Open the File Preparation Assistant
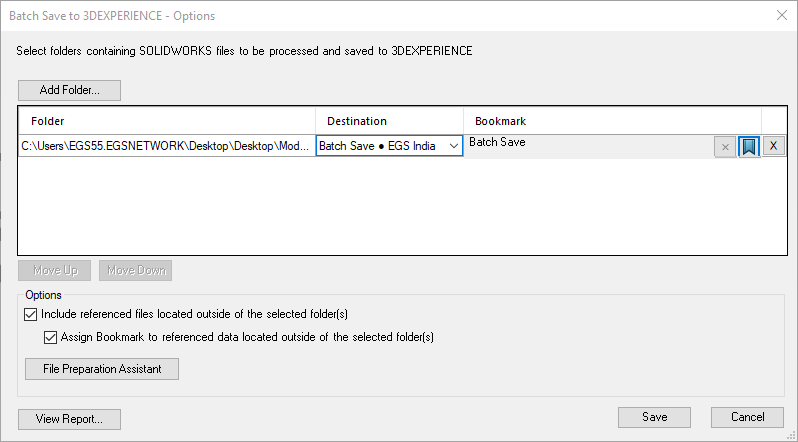The height and width of the screenshot is (442, 798). (101, 369)
